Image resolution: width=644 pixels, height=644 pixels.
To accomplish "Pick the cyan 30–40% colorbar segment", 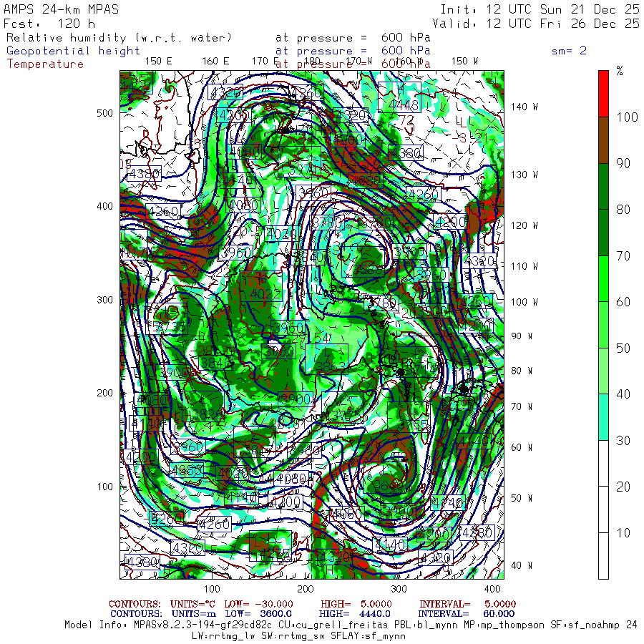I will click(x=605, y=416).
